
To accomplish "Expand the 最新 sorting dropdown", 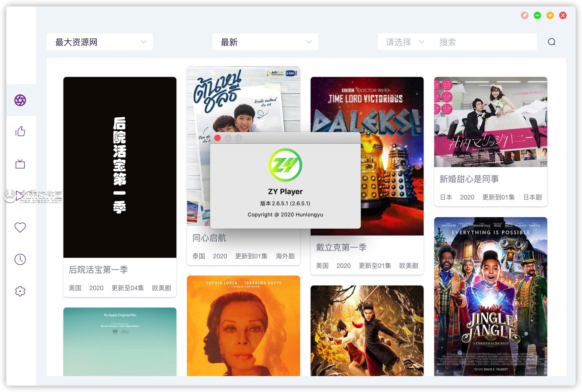I will click(265, 42).
